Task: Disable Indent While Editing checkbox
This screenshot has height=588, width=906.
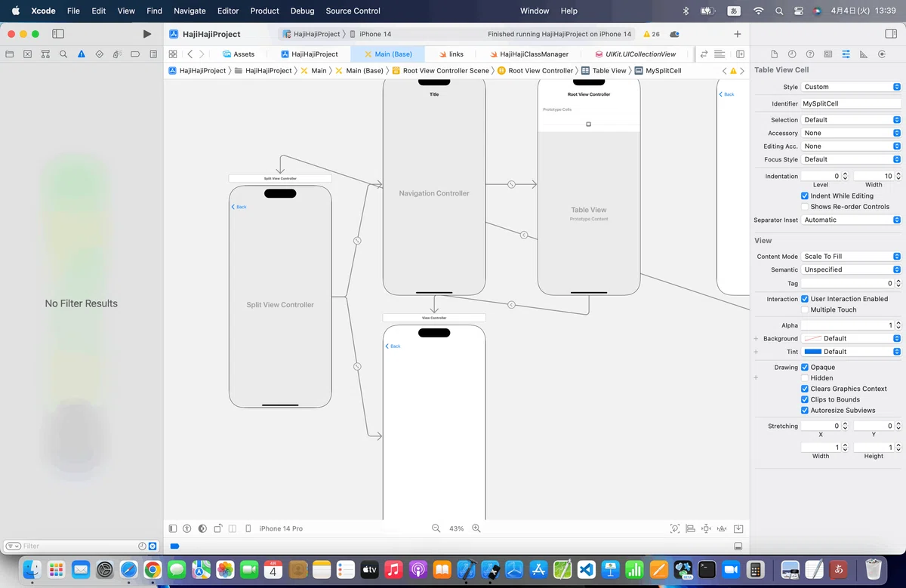Action: 805,195
